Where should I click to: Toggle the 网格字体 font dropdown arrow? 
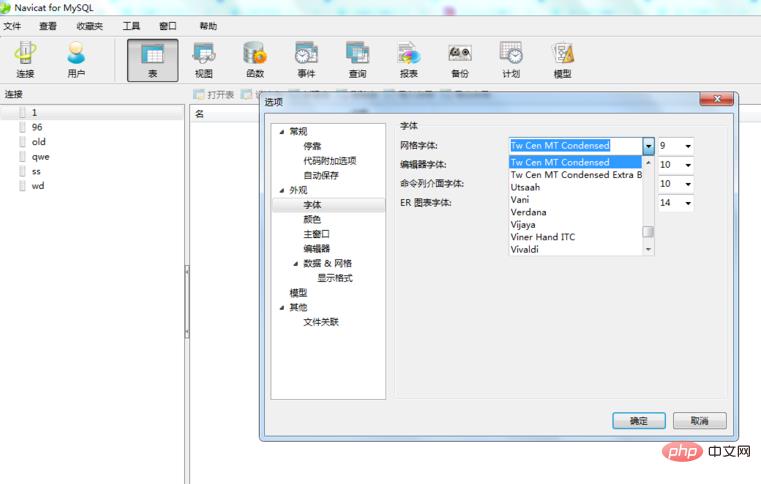(x=648, y=146)
